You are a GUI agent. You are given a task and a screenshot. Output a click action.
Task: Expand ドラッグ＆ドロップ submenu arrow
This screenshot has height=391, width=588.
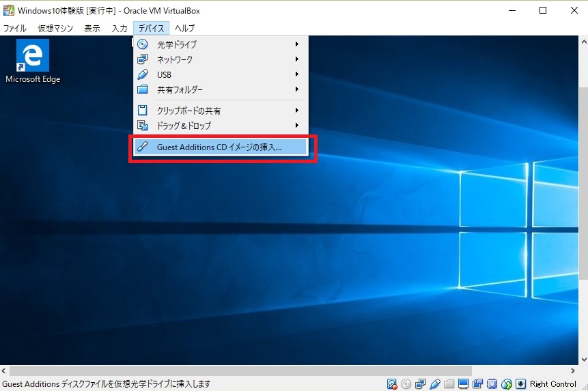pyautogui.click(x=296, y=125)
